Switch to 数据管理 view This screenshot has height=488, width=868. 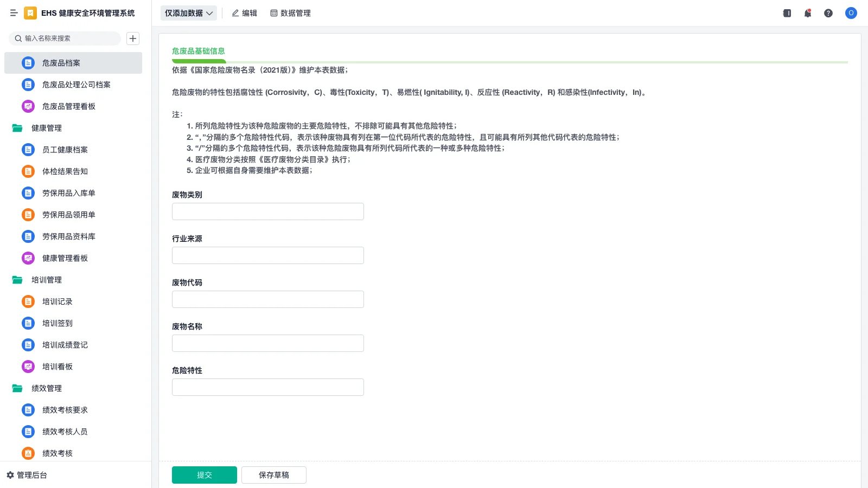click(x=290, y=13)
